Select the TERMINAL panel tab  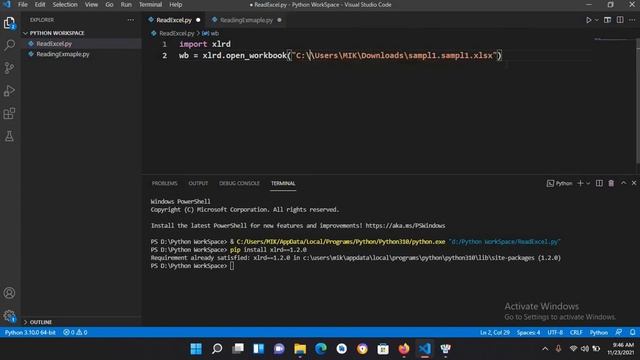click(283, 184)
